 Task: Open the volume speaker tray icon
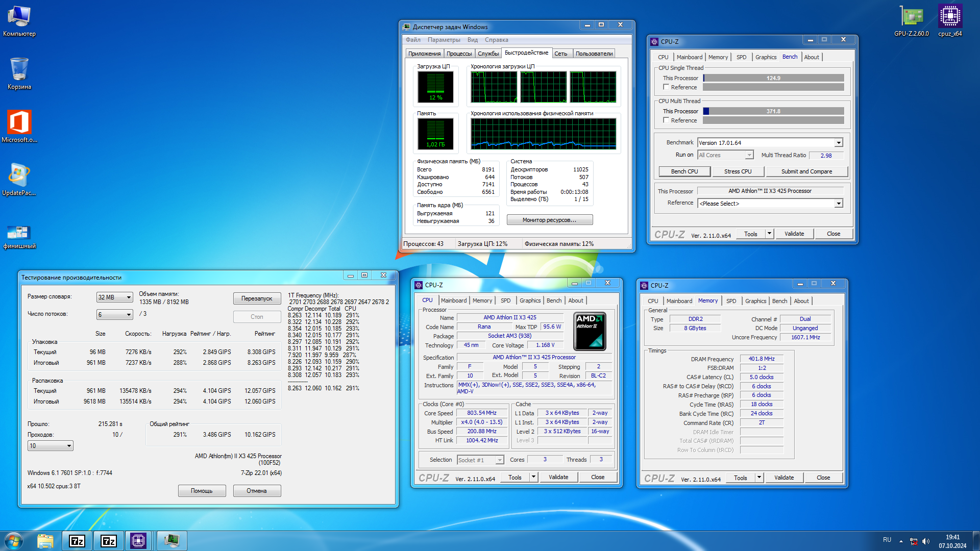(926, 541)
